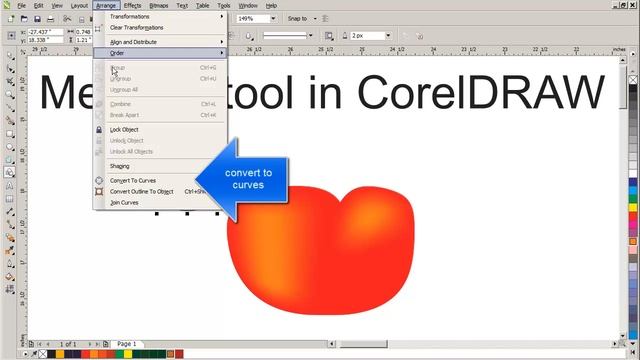Click the x position input field
The image size is (640, 360).
click(45, 32)
